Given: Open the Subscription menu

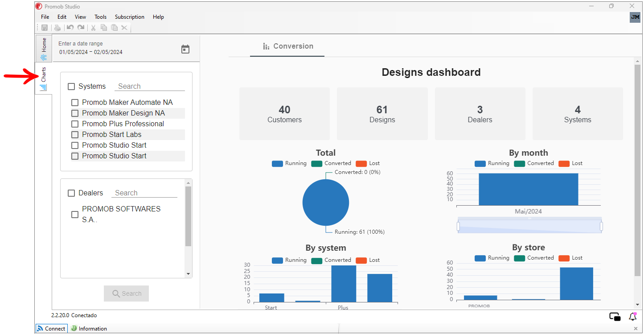Looking at the screenshot, I should point(130,17).
